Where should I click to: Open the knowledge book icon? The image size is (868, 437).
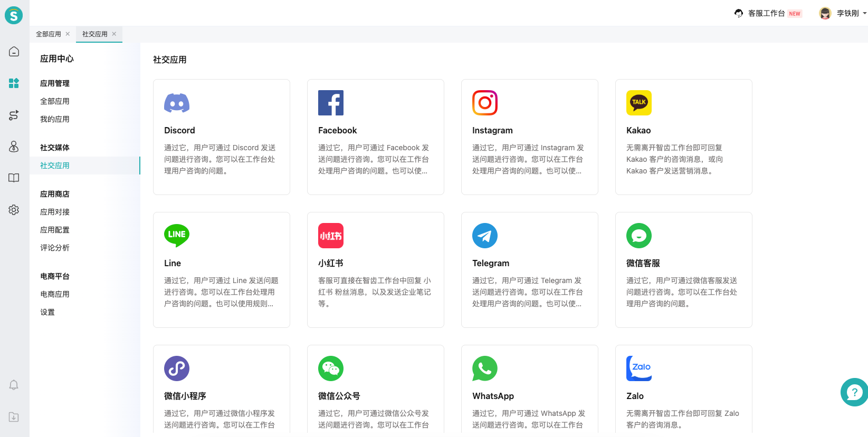(14, 178)
